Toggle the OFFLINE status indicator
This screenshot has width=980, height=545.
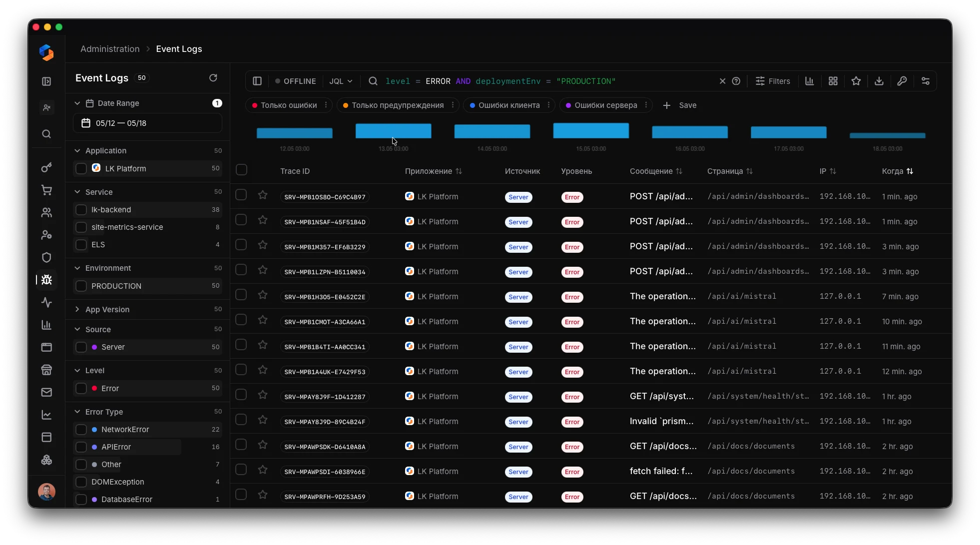(x=296, y=81)
